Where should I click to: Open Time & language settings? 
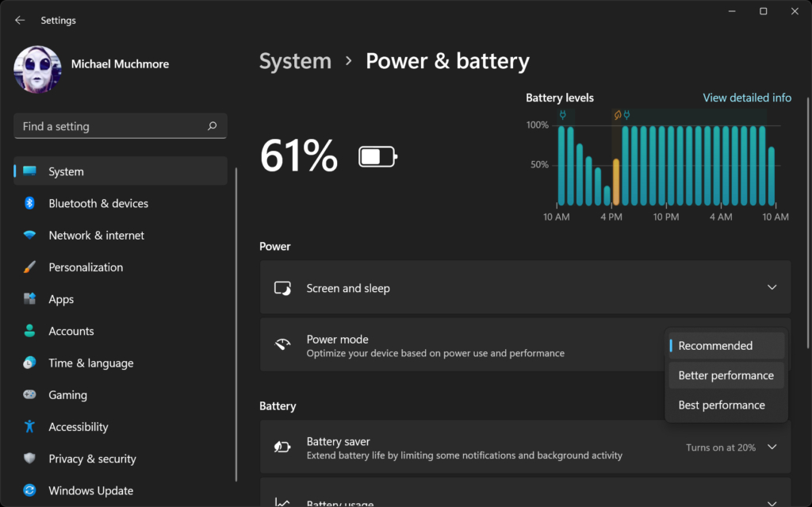pos(90,363)
